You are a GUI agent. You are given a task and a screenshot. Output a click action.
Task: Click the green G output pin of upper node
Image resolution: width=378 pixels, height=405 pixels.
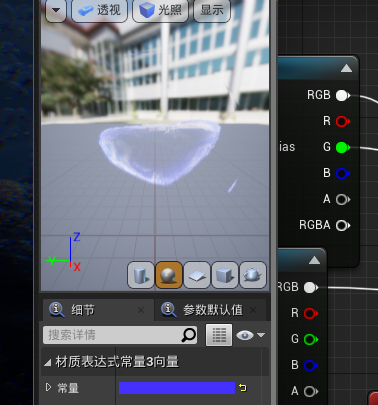(342, 147)
